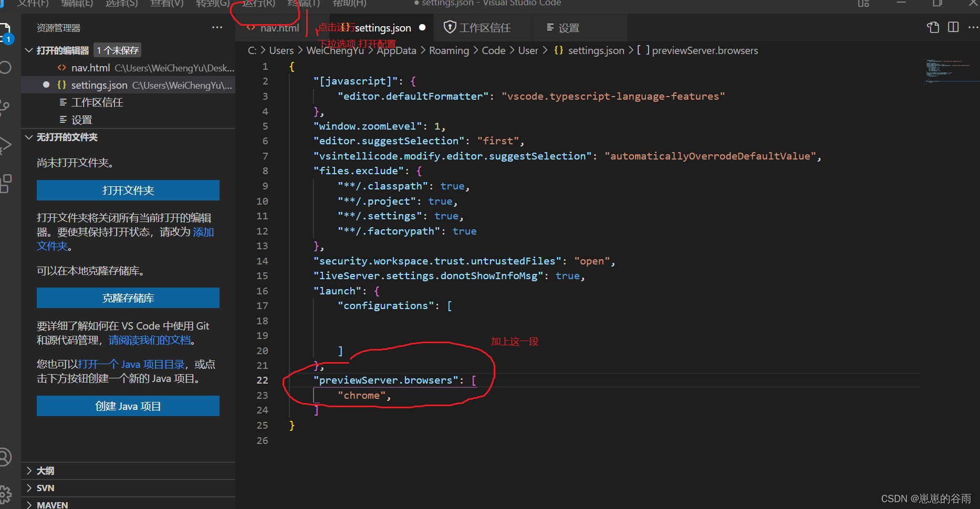Select Settings entry in open editors list
Image resolution: width=980 pixels, height=509 pixels.
(x=128, y=120)
